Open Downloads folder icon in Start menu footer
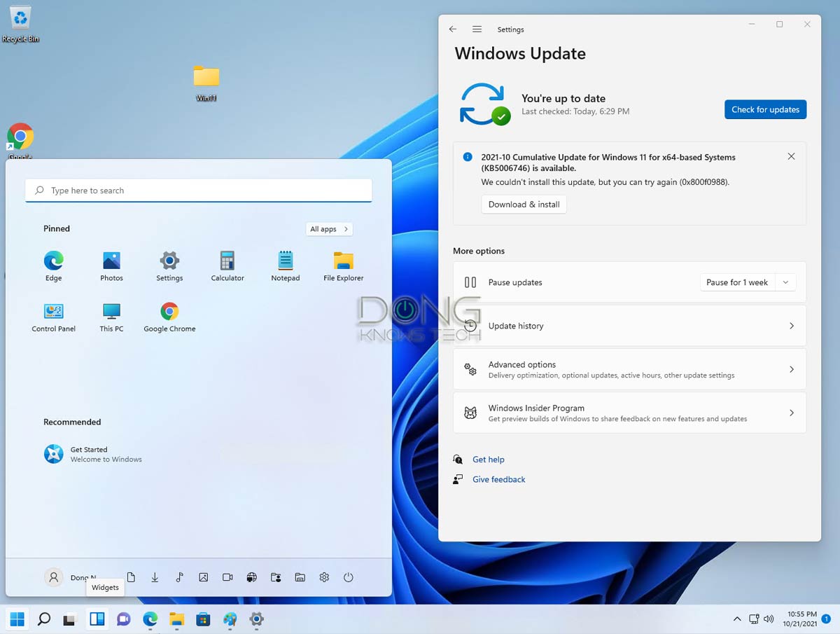840x634 pixels. pos(155,577)
